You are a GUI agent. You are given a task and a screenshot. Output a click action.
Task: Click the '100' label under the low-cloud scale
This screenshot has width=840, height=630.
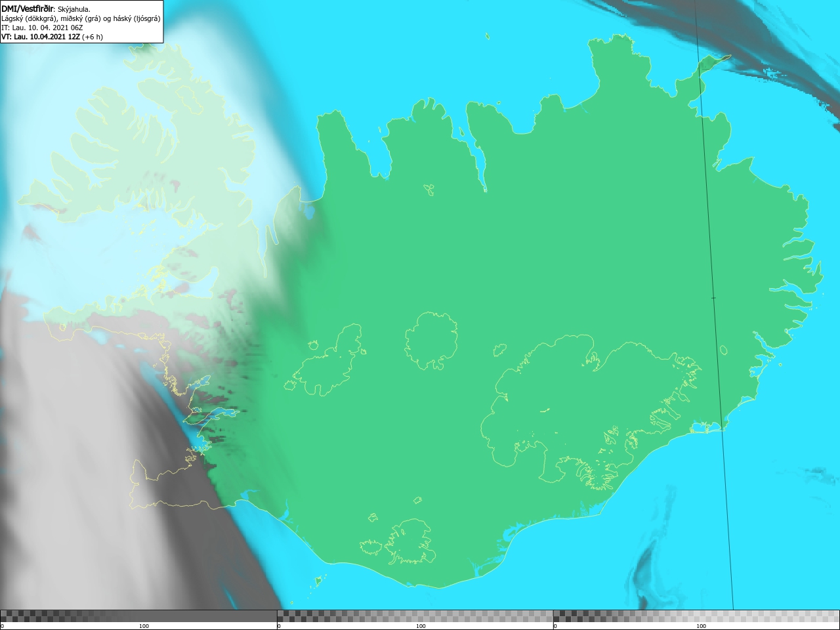pyautogui.click(x=144, y=626)
